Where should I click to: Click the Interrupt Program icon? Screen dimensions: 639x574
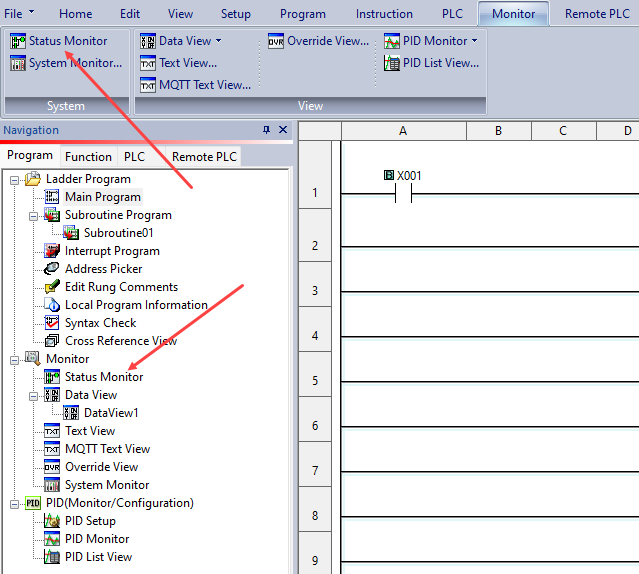point(52,251)
